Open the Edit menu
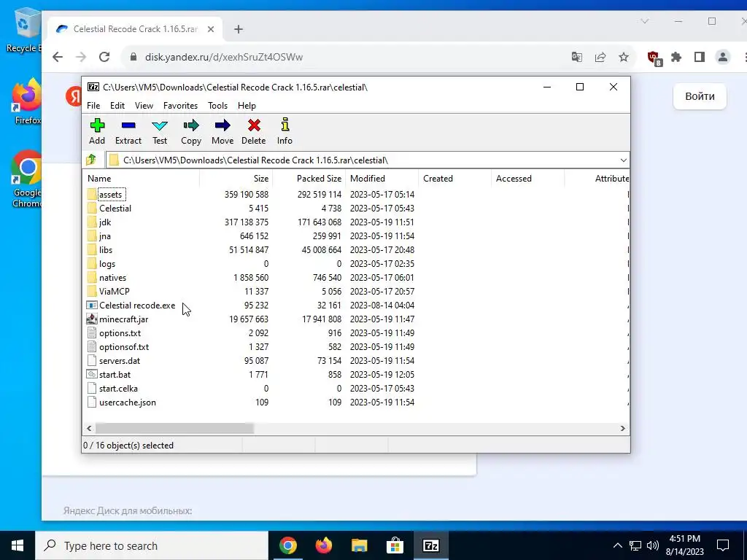The width and height of the screenshot is (747, 560). coord(117,106)
